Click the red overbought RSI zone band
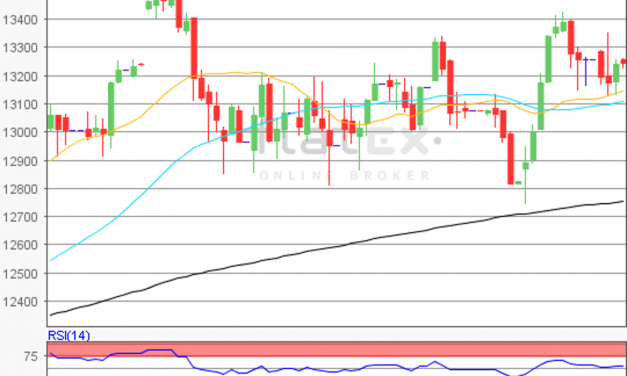 point(336,349)
